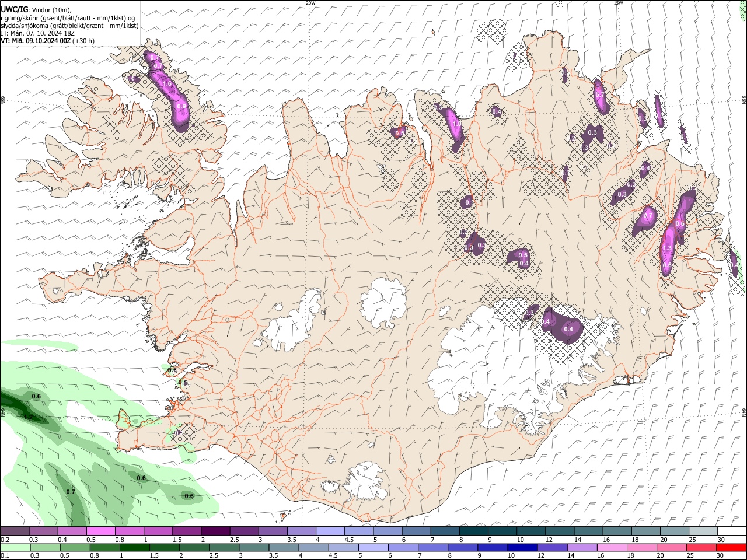
Task: Click the 20W longitude label
Action: pos(310,3)
